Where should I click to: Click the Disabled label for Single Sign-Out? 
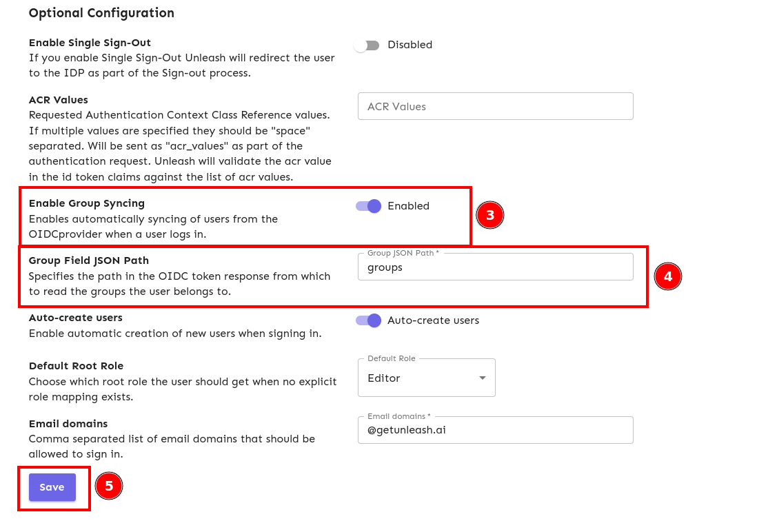(410, 45)
